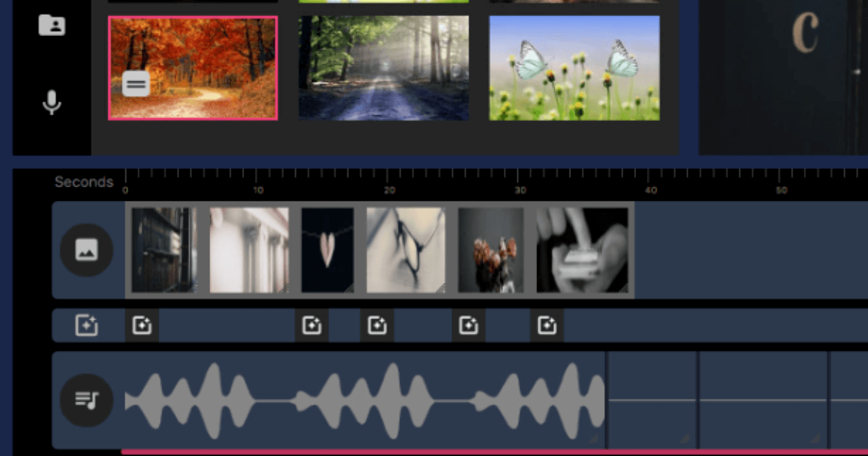Open the stock people folder icon in sidebar

pyautogui.click(x=52, y=24)
